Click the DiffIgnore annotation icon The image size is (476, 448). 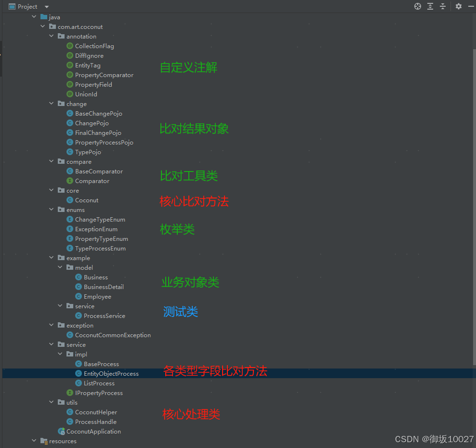pos(70,55)
